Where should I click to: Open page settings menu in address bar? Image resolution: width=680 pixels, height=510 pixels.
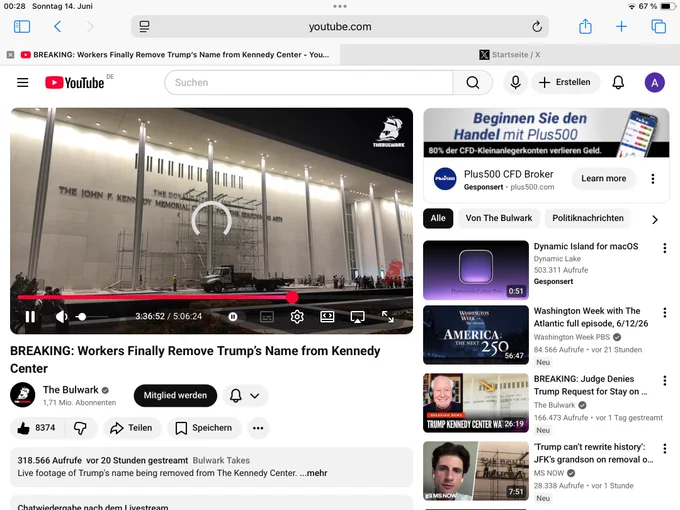144,26
